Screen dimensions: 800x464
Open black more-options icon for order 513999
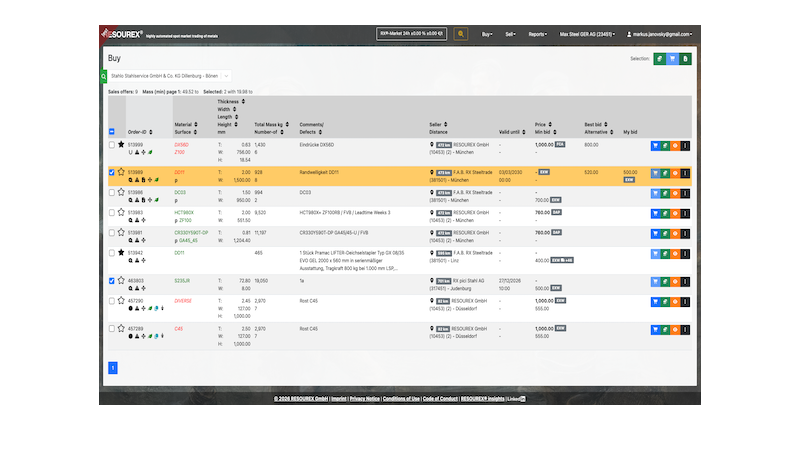coord(685,145)
